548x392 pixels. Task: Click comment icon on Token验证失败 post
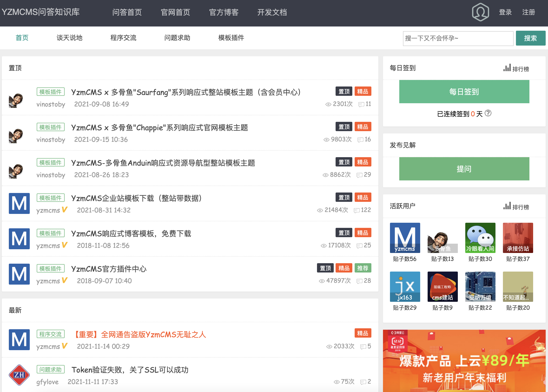coord(363,382)
